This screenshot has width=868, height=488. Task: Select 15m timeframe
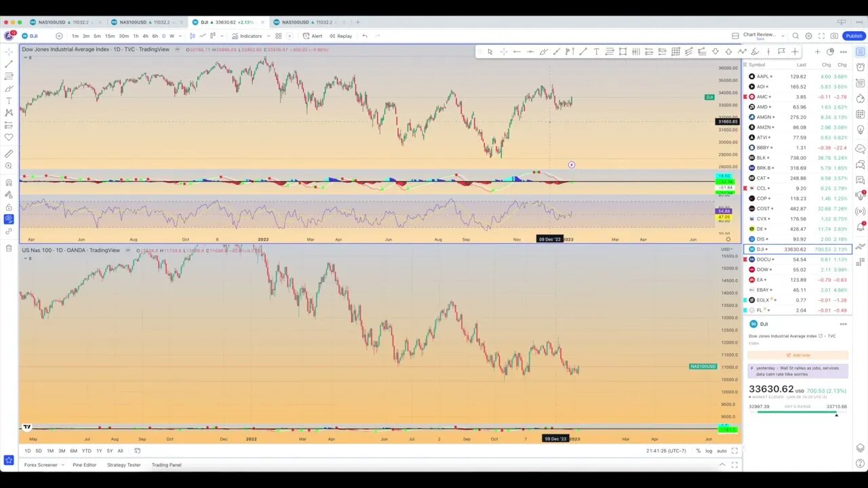109,36
